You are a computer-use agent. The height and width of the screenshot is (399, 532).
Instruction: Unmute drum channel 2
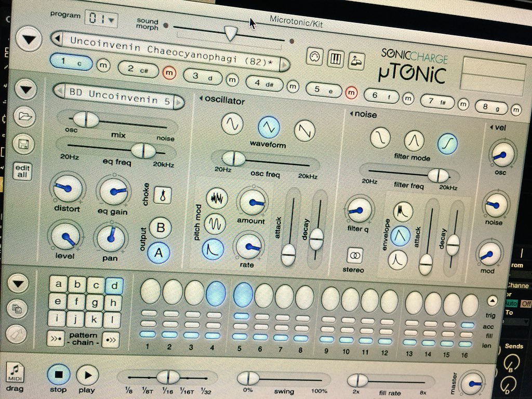[169, 73]
